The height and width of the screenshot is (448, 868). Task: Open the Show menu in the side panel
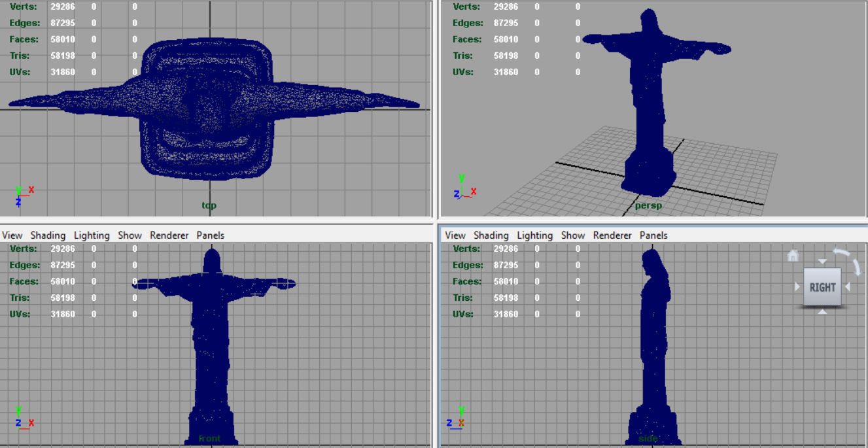[572, 235]
